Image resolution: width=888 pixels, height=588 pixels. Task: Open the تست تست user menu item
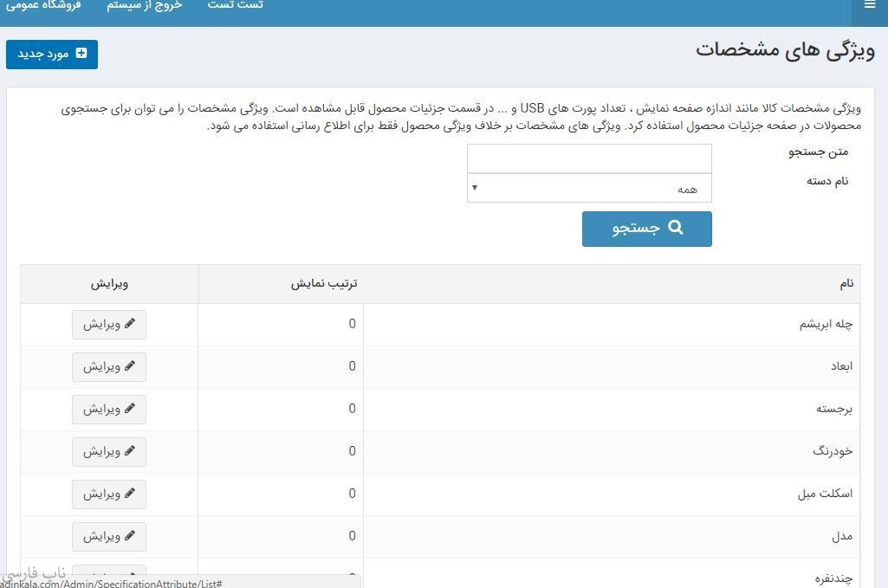pyautogui.click(x=236, y=5)
